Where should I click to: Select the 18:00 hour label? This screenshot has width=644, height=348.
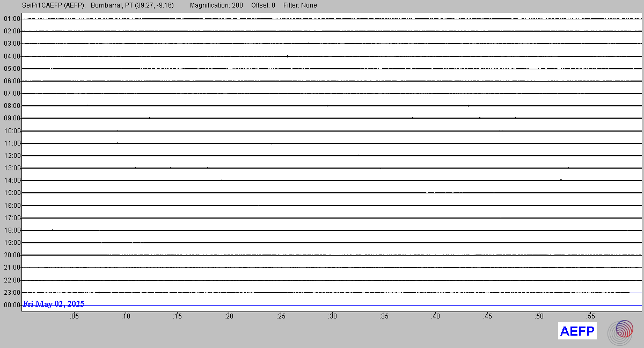pos(12,230)
